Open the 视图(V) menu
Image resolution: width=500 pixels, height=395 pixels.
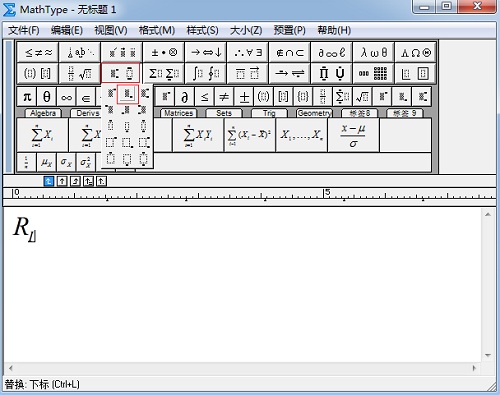coord(111,31)
